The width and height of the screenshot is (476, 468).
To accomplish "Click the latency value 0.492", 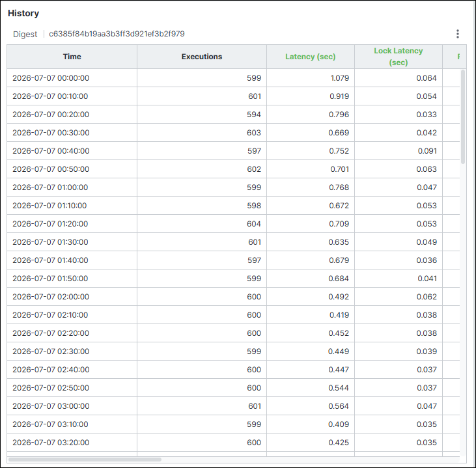I will pos(339,297).
